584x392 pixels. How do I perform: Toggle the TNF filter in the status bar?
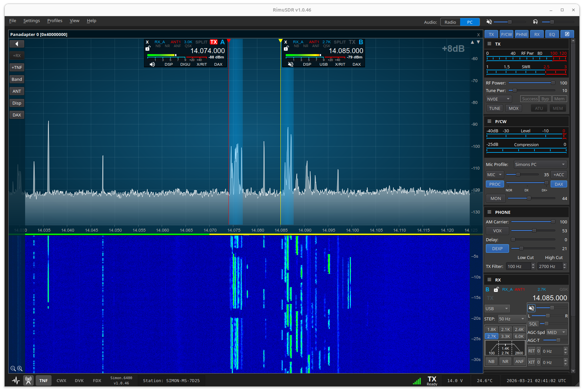point(43,380)
